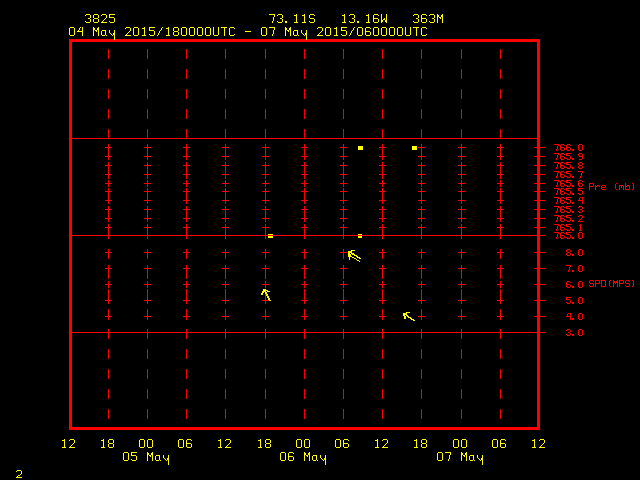Select speed label 7.0
Image resolution: width=640 pixels, height=480 pixels.
pos(574,269)
